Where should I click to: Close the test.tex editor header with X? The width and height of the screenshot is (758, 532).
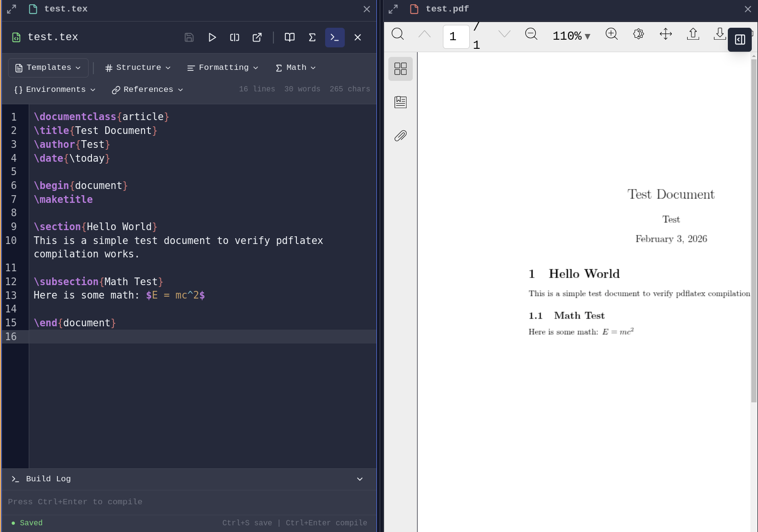click(x=358, y=37)
